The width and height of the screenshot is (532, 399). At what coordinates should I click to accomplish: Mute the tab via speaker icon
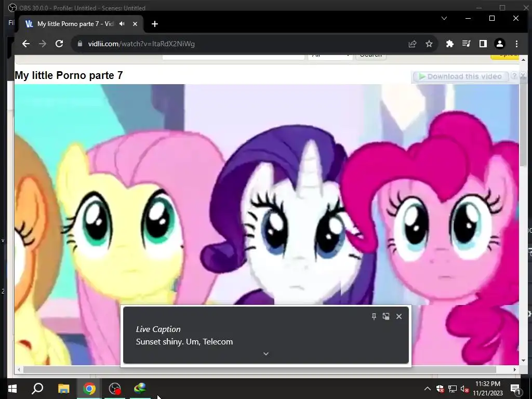click(122, 24)
